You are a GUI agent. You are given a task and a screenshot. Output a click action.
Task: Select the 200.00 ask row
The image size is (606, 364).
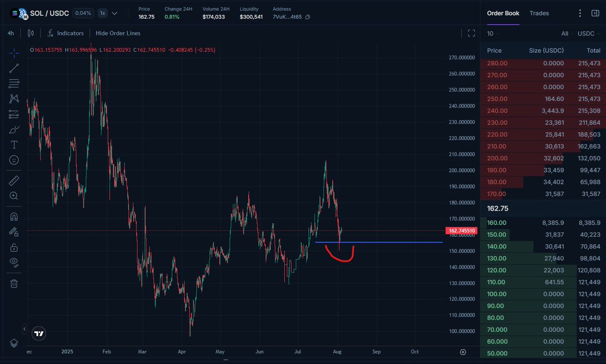click(543, 158)
